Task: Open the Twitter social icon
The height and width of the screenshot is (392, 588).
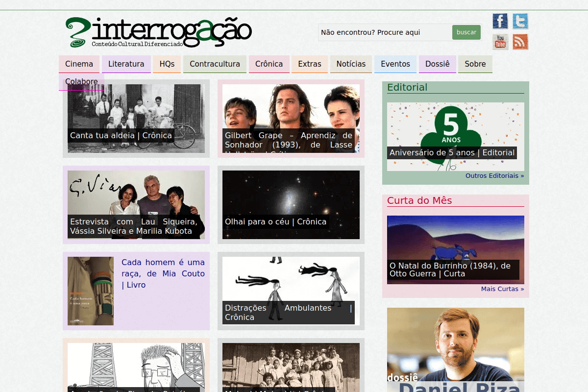Action: click(x=520, y=22)
